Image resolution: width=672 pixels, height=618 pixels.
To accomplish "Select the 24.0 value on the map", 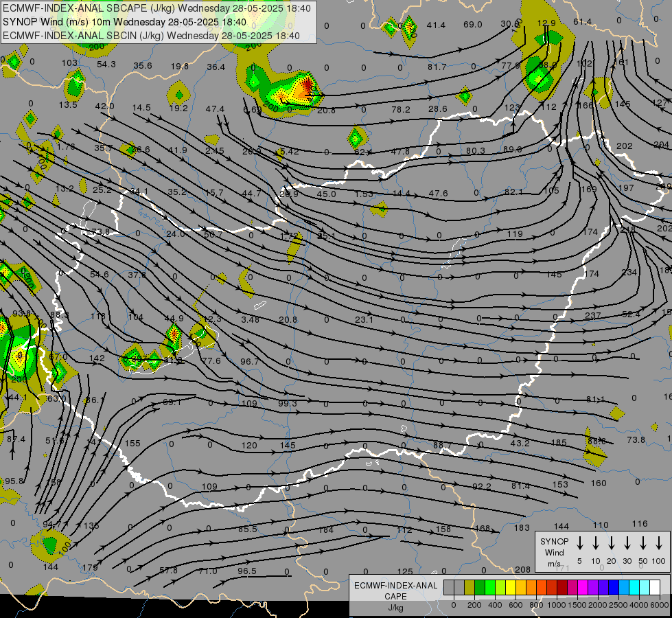I will [175, 234].
